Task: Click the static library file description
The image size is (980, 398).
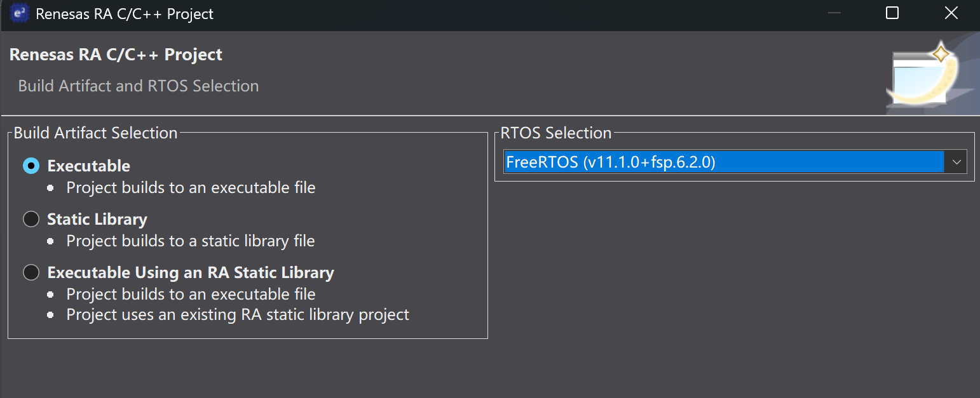Action: [x=191, y=241]
